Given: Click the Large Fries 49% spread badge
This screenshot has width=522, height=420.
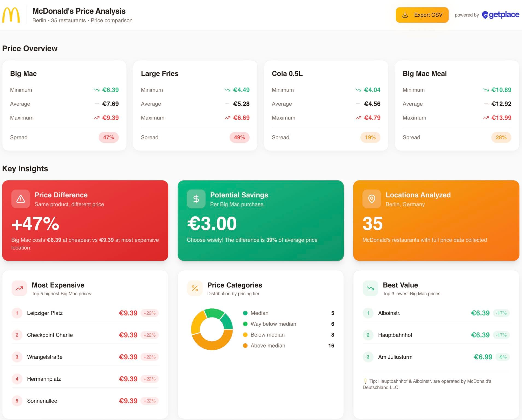Looking at the screenshot, I should point(239,138).
